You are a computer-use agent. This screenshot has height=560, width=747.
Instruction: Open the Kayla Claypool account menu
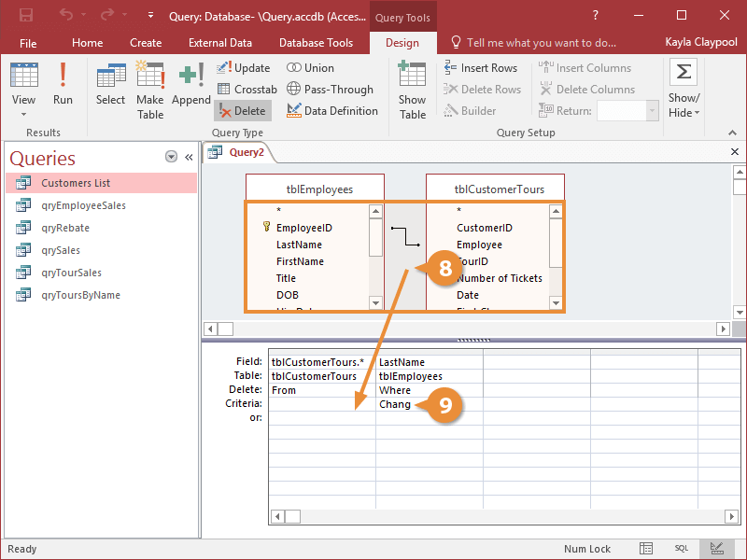[701, 41]
